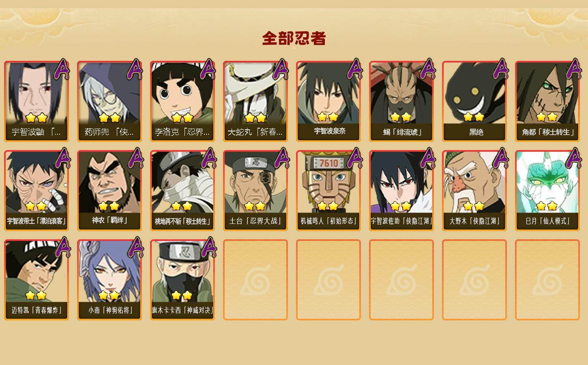The height and width of the screenshot is (365, 588).
Task: Click the A-rank badge on 宇智波鼬 card
Action: click(x=62, y=69)
